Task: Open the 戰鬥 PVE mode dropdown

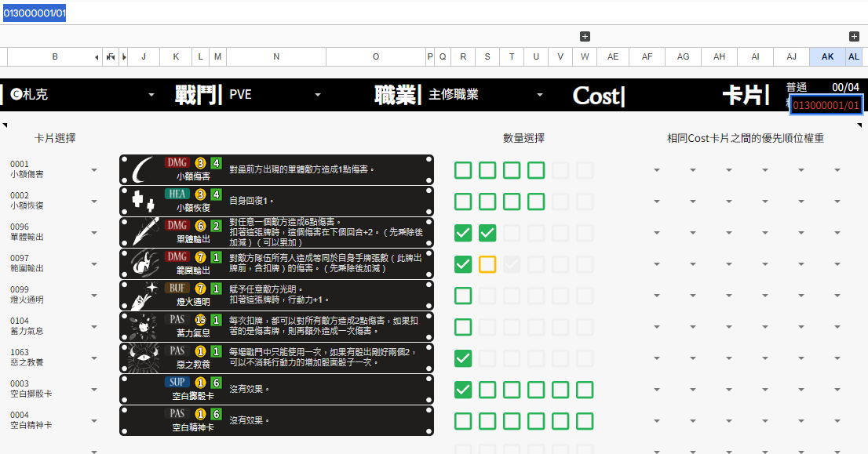Action: 318,95
